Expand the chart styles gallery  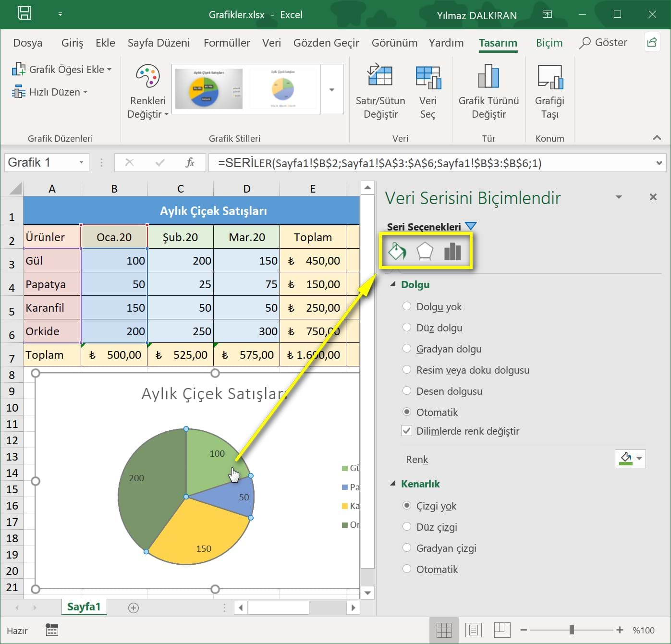[332, 89]
